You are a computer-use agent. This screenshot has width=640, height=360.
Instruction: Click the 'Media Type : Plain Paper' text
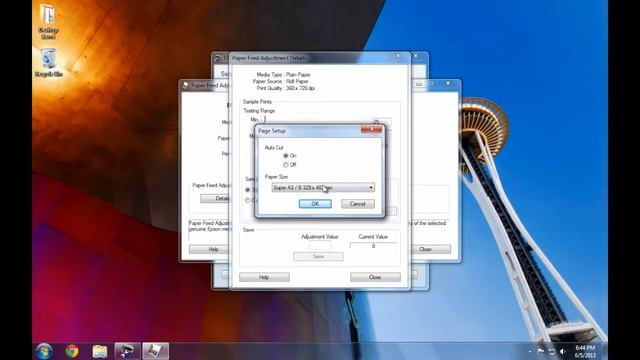[283, 75]
